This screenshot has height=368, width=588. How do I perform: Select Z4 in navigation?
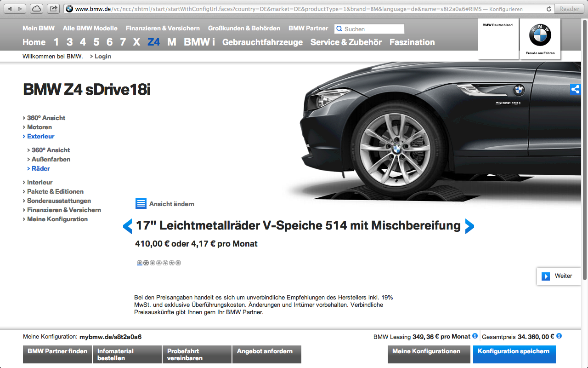click(153, 42)
